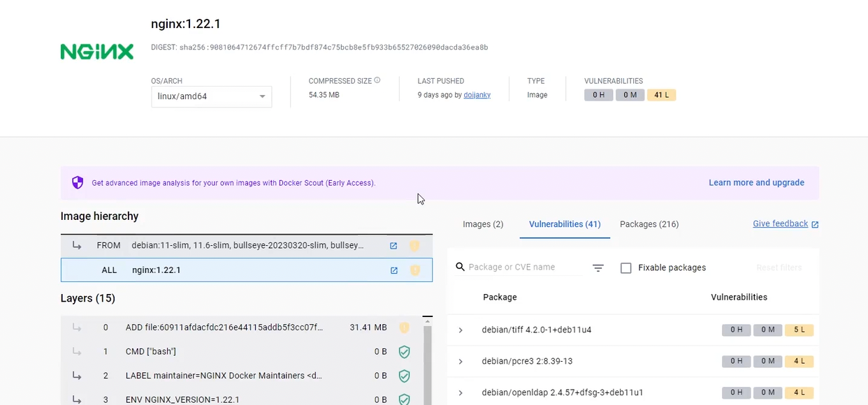Expand the debian/tiff package row
868x405 pixels.
tap(460, 330)
